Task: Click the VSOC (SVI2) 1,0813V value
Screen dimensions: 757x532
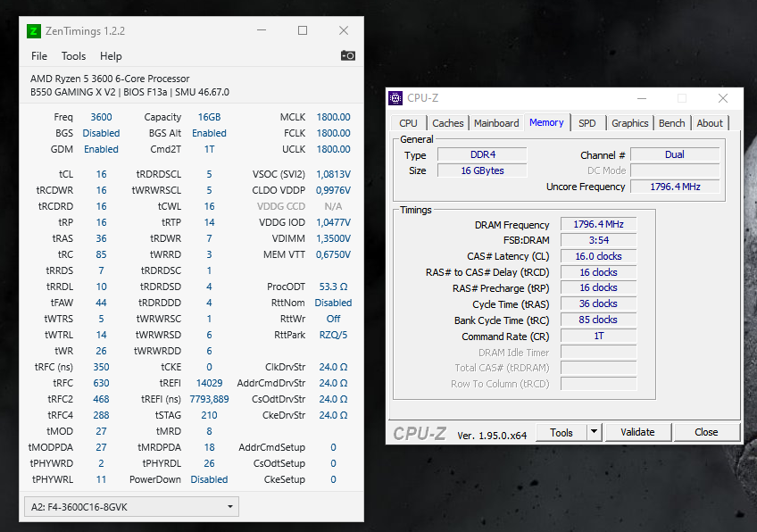Action: click(x=333, y=174)
